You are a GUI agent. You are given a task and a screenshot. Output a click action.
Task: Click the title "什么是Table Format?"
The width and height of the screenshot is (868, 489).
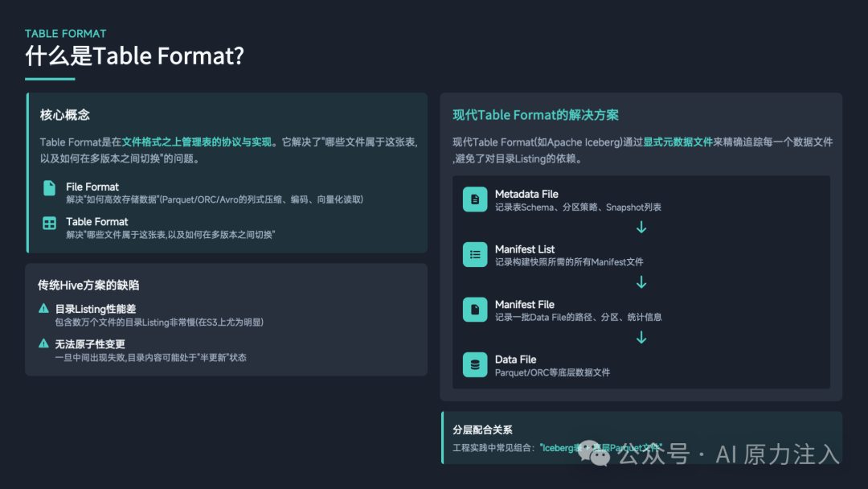(x=134, y=56)
